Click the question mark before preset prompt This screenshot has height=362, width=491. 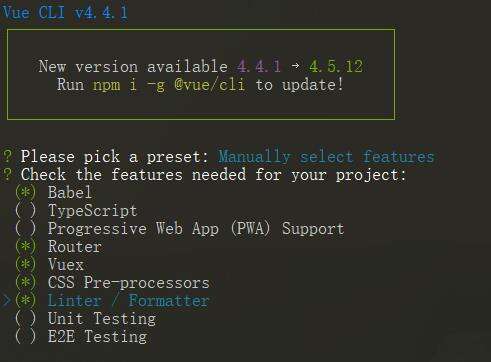[8, 156]
